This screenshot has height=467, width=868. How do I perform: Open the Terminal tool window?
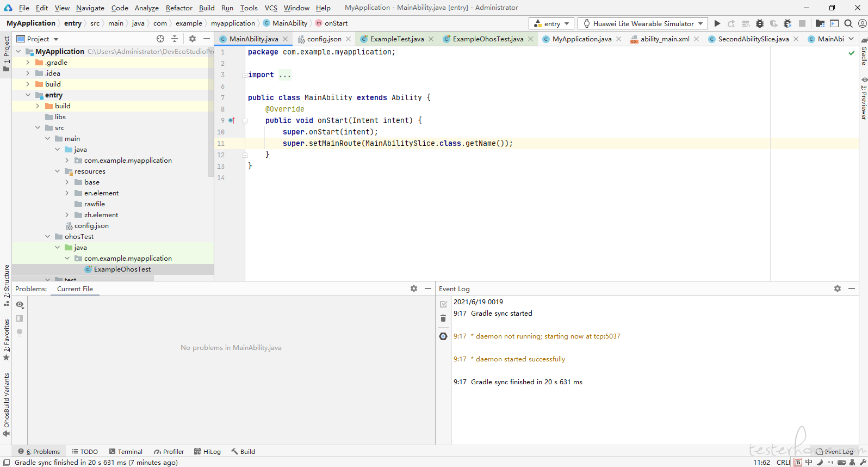pos(126,451)
